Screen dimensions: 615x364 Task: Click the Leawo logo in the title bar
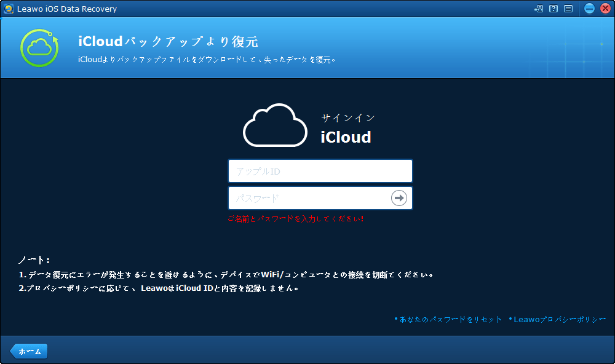7,9
